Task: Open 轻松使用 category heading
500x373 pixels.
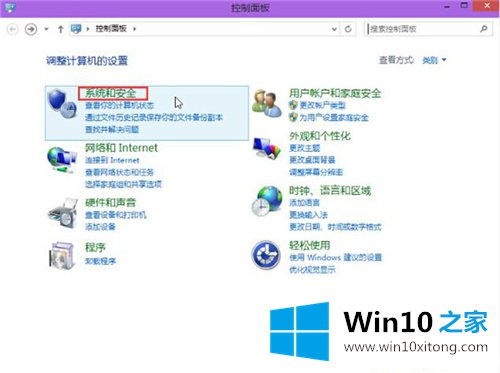Action: pyautogui.click(x=310, y=246)
